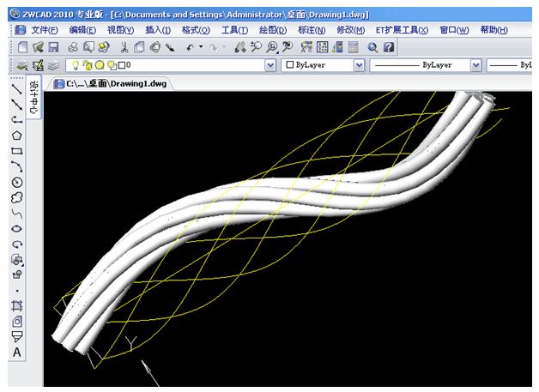The width and height of the screenshot is (539, 392).
Task: Expand the layer list dropdown
Action: point(270,65)
